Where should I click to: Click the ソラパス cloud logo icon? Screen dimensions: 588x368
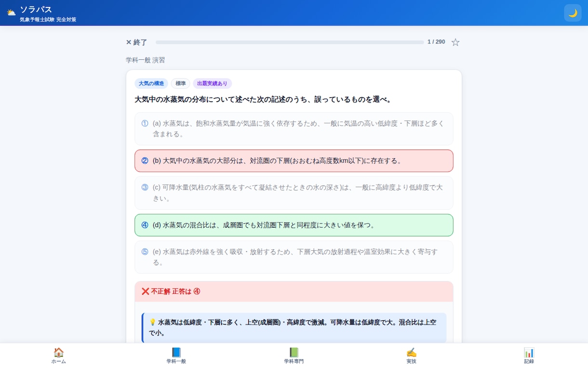tap(11, 13)
